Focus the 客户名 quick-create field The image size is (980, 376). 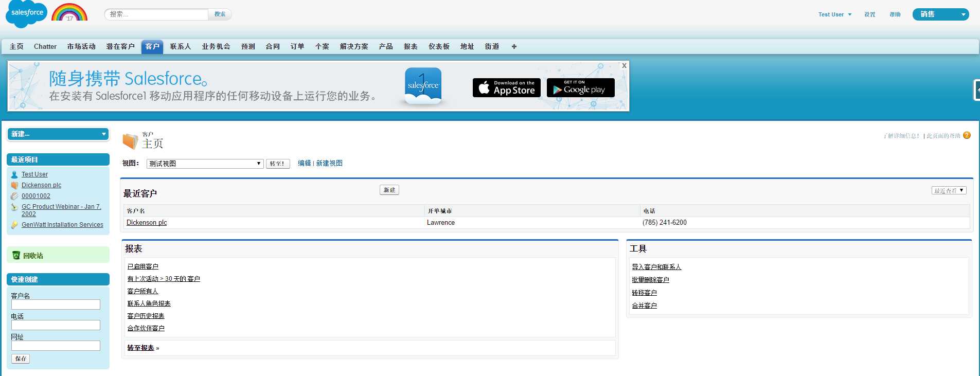(56, 305)
